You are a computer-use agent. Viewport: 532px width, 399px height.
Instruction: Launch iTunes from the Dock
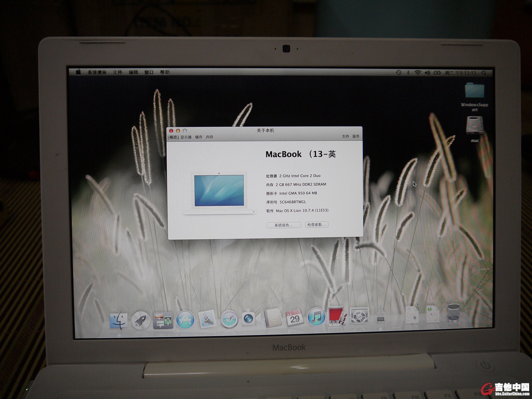(316, 317)
